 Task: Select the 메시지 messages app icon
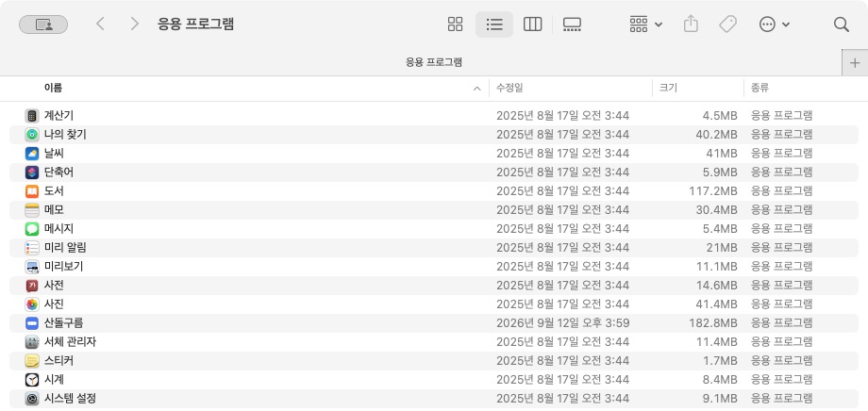[x=32, y=229]
